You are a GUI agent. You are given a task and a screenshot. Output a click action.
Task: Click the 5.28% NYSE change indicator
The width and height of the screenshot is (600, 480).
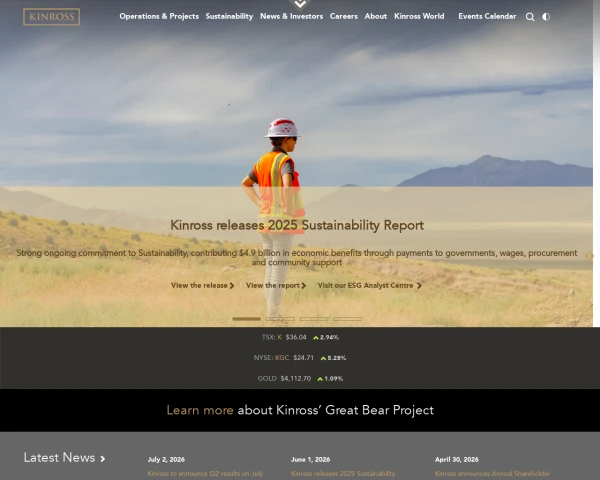click(x=333, y=358)
